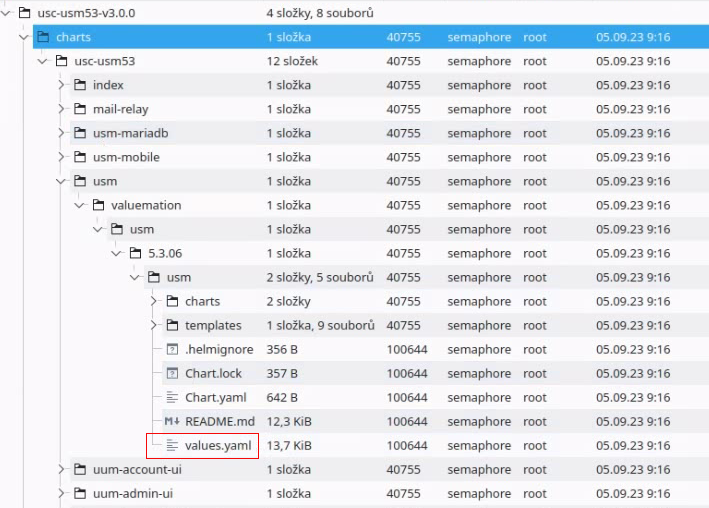The height and width of the screenshot is (508, 709).
Task: Select the usc-usm53 folder entry
Action: [x=104, y=61]
